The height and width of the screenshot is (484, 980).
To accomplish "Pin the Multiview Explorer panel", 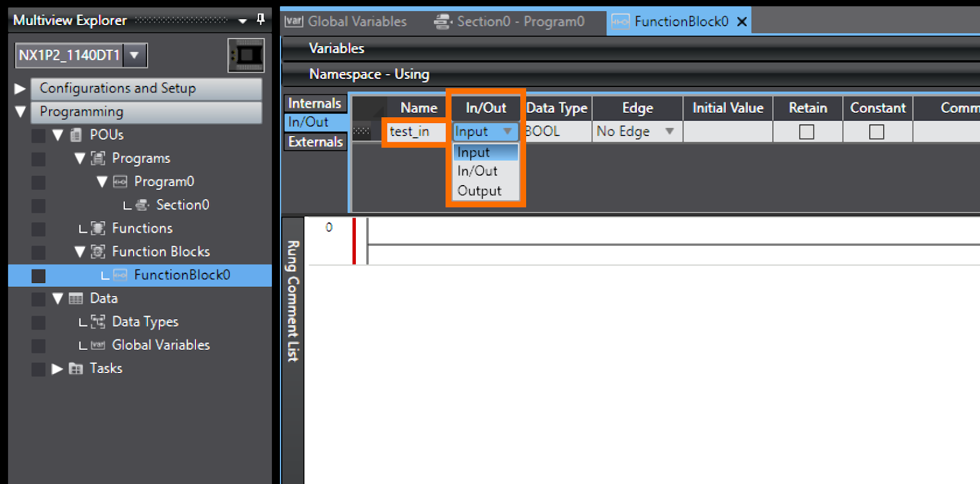I will coord(261,20).
